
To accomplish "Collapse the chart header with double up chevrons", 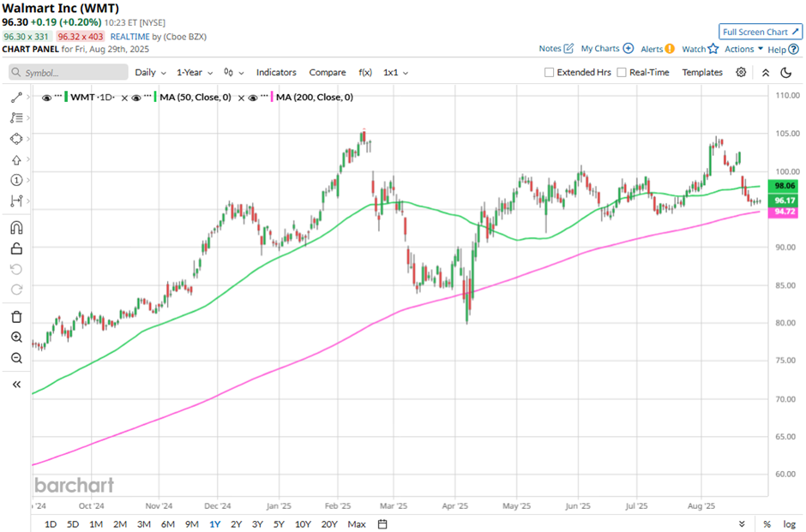I will click(766, 73).
